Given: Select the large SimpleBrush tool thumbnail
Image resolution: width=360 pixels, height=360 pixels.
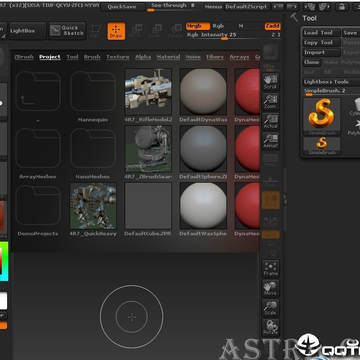Looking at the screenshot, I should [x=322, y=117].
